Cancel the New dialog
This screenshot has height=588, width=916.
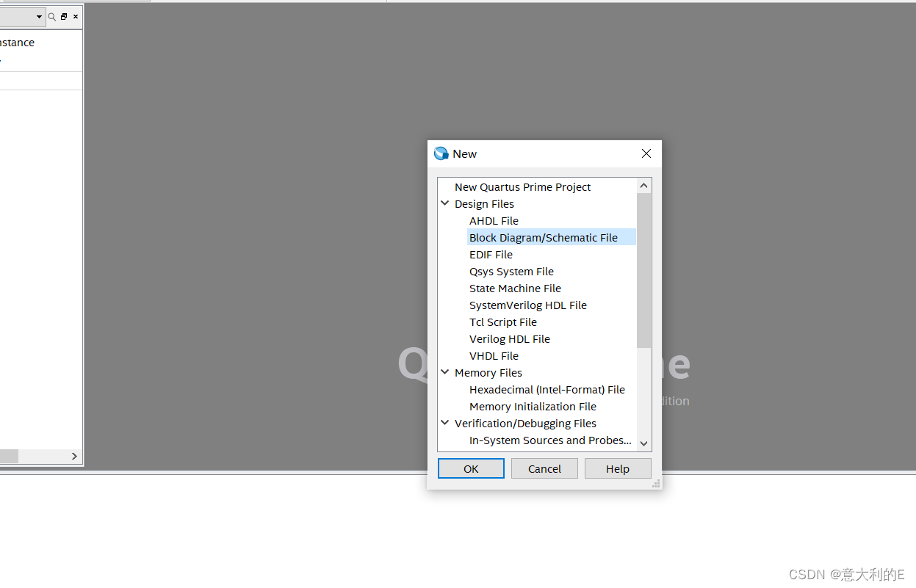(544, 468)
